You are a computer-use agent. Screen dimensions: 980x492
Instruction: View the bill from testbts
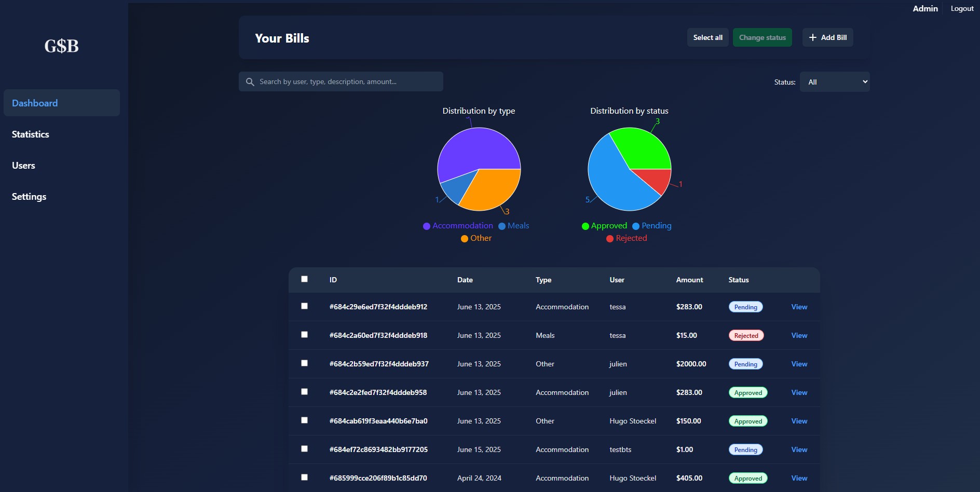coord(799,450)
